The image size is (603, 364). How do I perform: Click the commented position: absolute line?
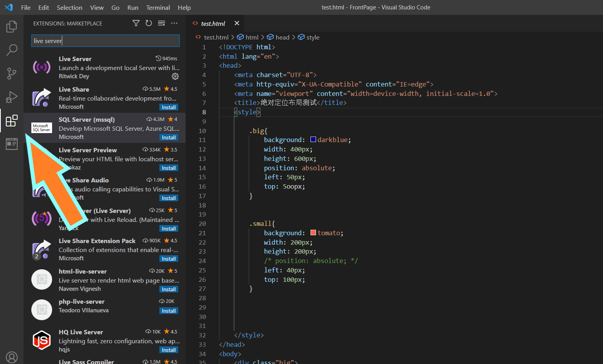pyautogui.click(x=311, y=261)
